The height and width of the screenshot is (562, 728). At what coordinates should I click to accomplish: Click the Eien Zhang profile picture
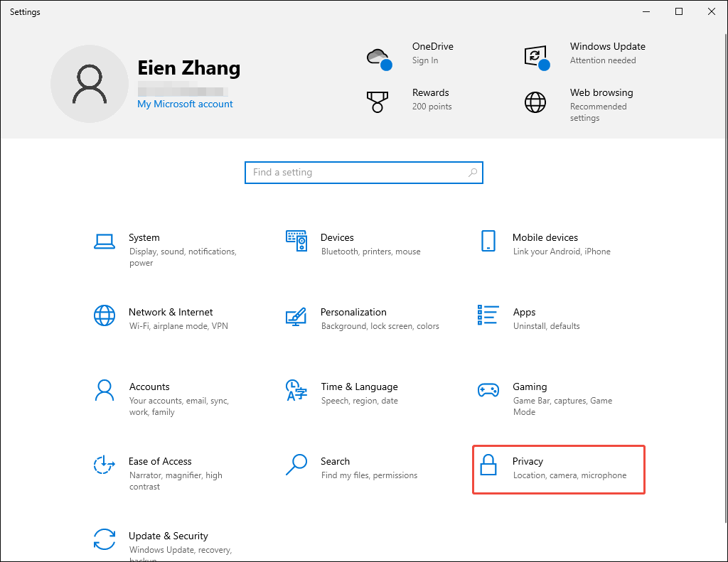[x=90, y=84]
